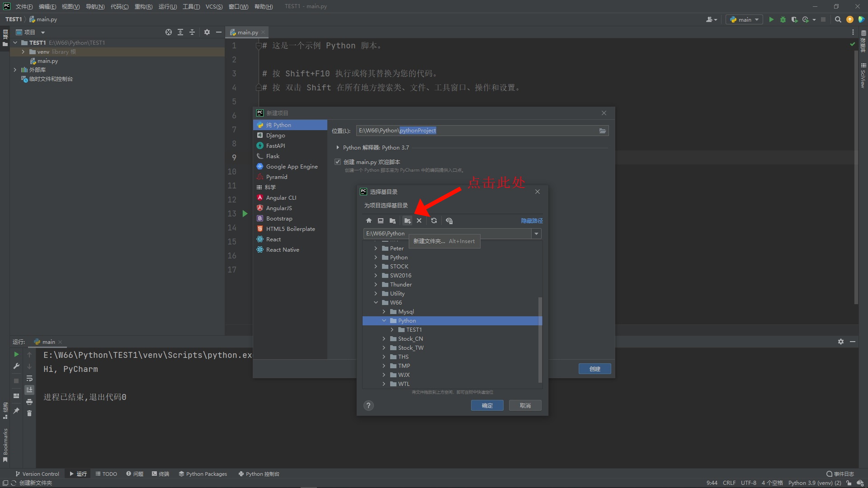Expand Python interpreter section

click(337, 147)
